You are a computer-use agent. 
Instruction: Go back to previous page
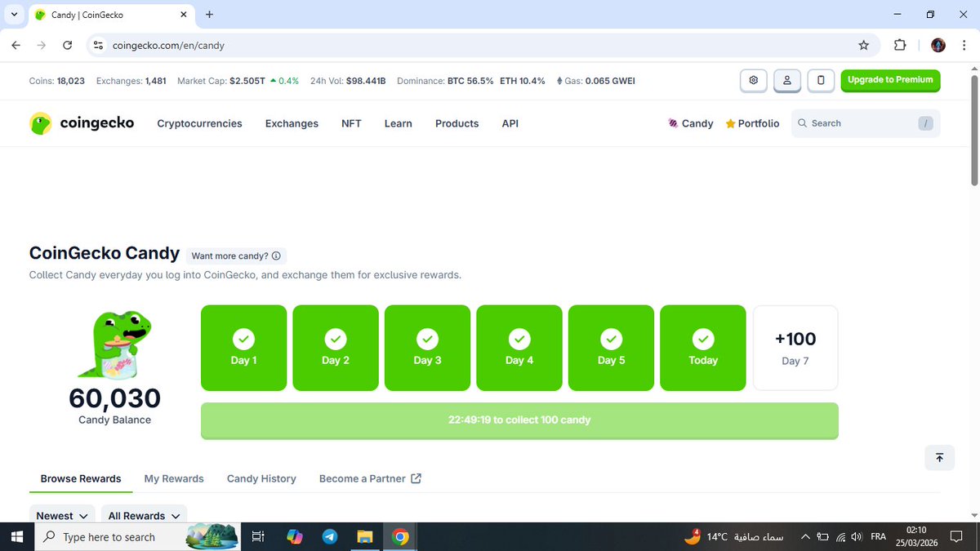click(x=16, y=46)
